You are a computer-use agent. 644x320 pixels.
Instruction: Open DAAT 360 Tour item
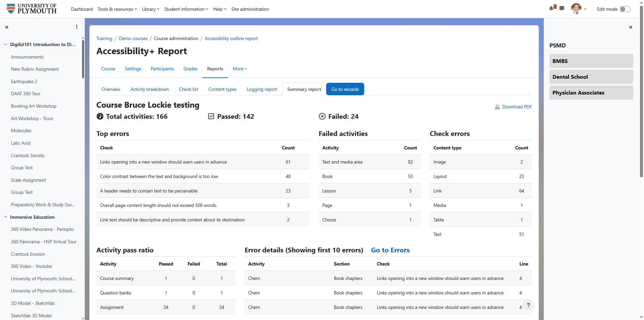click(26, 94)
